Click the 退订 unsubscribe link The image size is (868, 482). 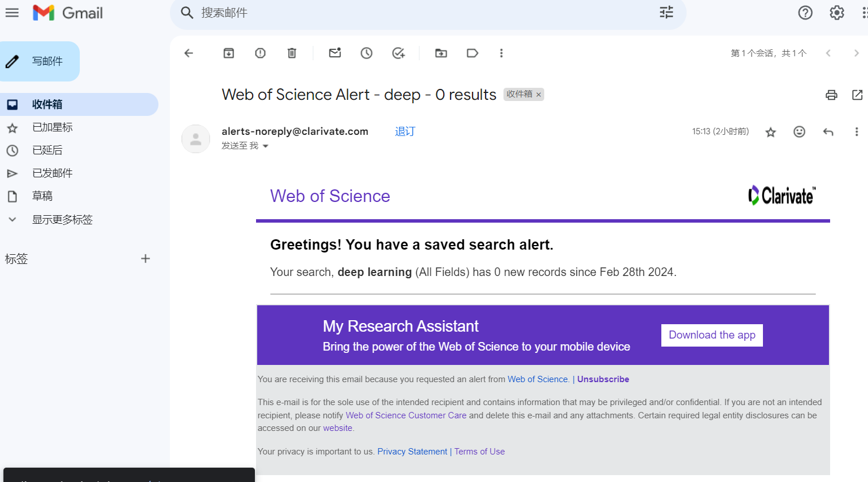(x=405, y=131)
